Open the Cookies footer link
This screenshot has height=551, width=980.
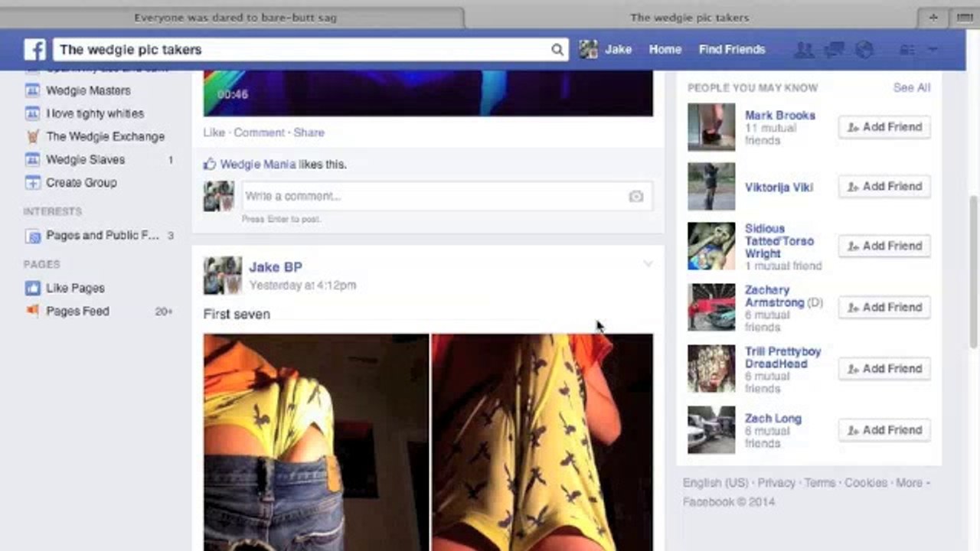866,483
